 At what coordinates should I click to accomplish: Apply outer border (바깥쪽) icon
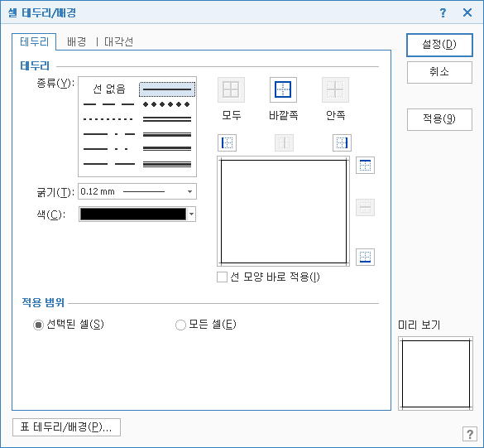coord(283,90)
